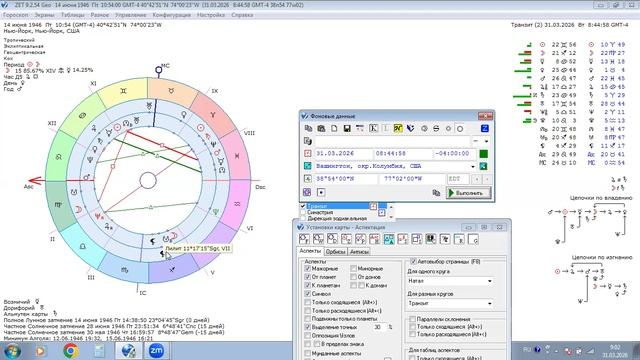Click the green square swatch next to time zone
Screen dimensions: 640x360
point(484,154)
